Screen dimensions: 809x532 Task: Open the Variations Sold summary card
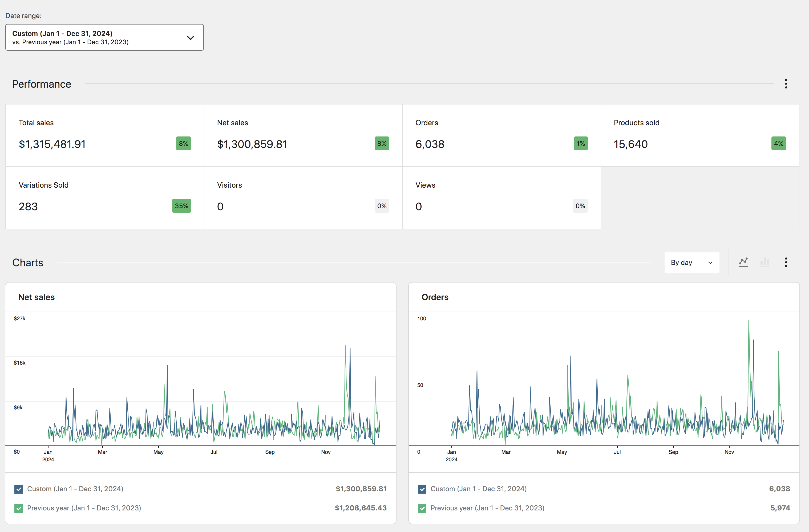(x=105, y=198)
